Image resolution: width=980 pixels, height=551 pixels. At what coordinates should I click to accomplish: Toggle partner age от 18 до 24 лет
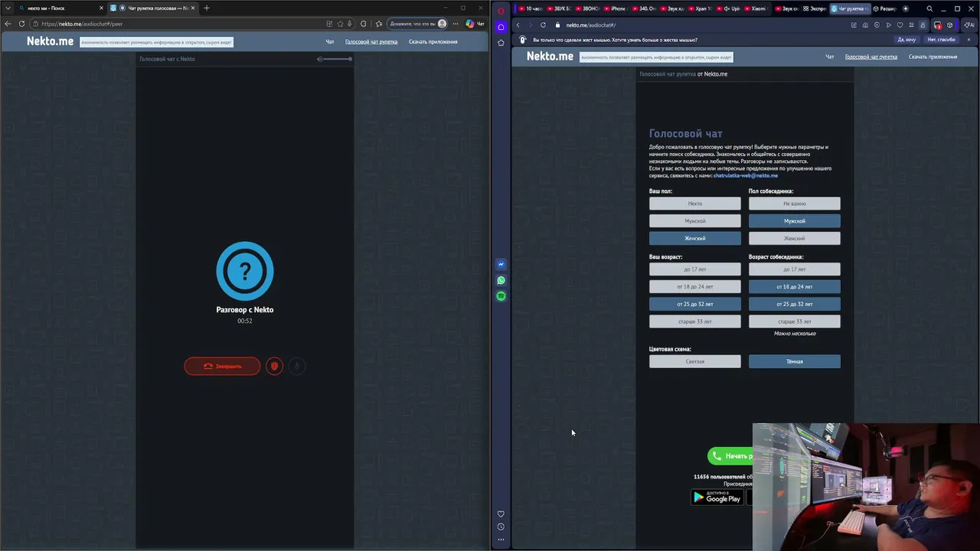tap(794, 286)
